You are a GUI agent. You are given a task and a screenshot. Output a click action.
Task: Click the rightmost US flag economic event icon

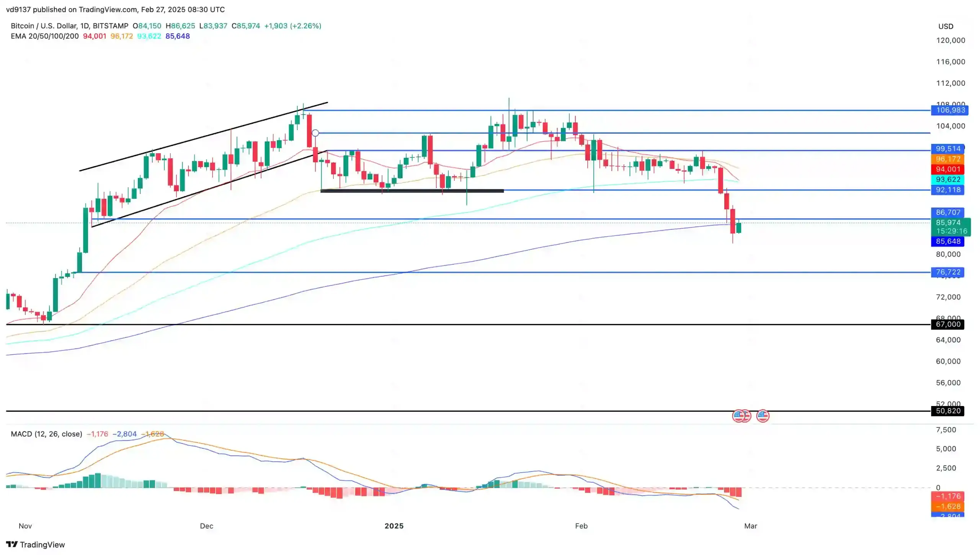coord(763,416)
